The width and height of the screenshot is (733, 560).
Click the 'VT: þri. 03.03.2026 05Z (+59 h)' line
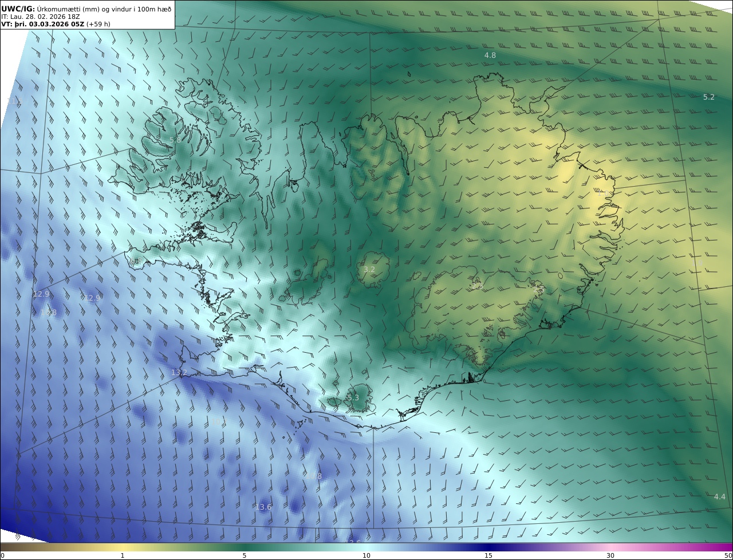(x=56, y=24)
